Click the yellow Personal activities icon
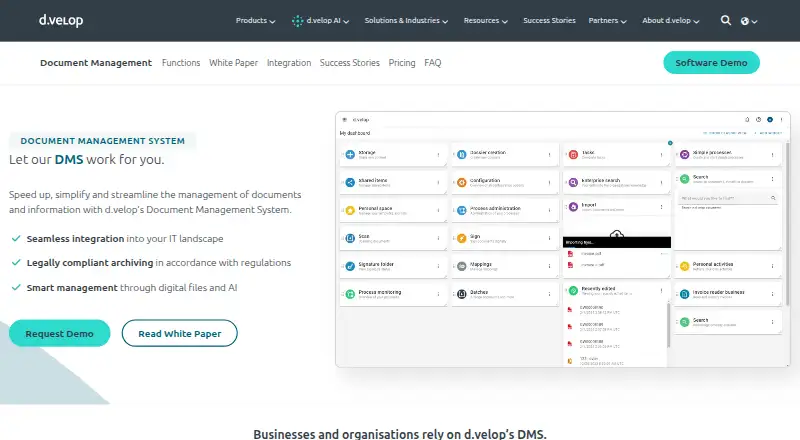The image size is (800, 440). (685, 266)
